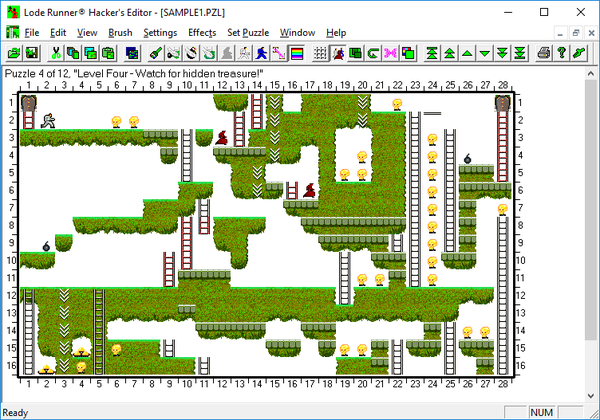Click the pink butterfly mirror icon

391,53
